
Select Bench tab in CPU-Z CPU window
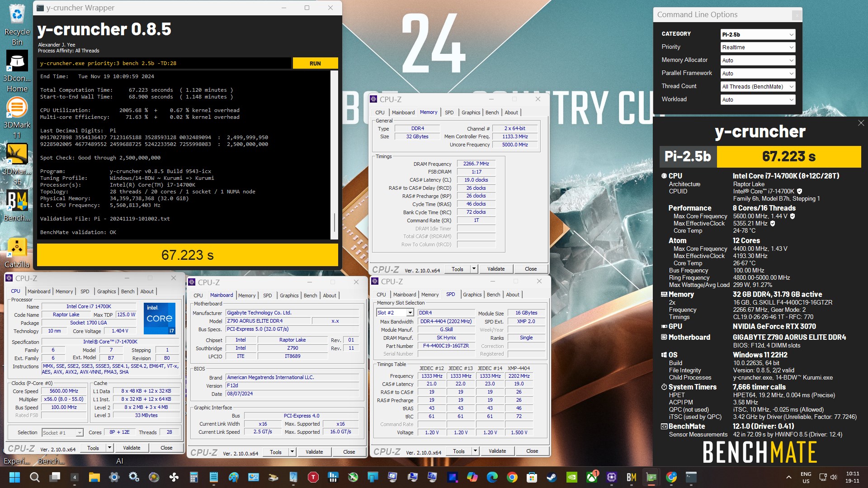tap(127, 291)
